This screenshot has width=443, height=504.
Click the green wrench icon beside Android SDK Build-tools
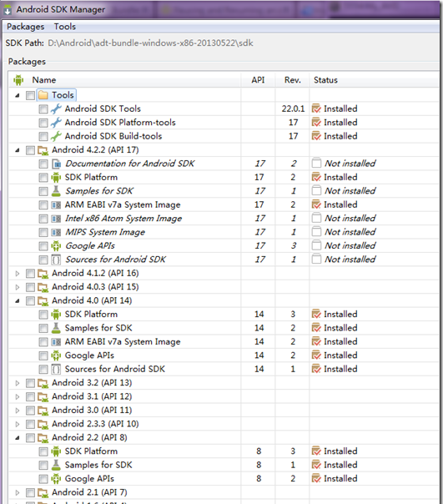pos(56,136)
